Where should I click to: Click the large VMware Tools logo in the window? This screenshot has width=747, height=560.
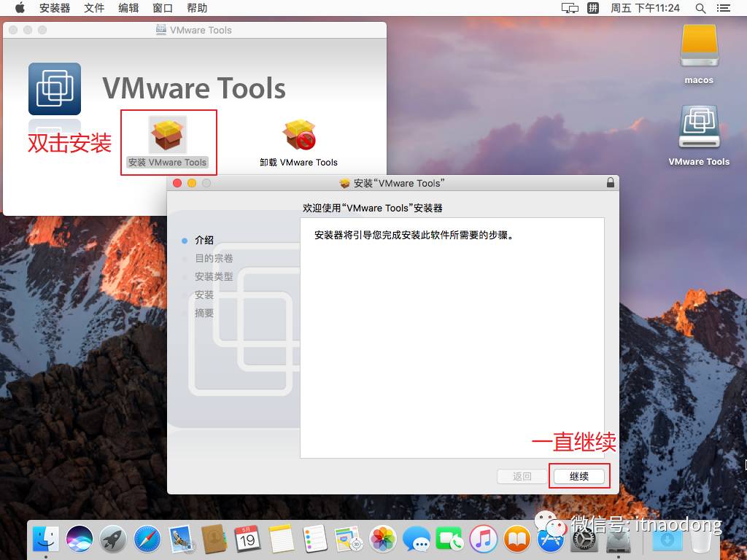coord(54,89)
